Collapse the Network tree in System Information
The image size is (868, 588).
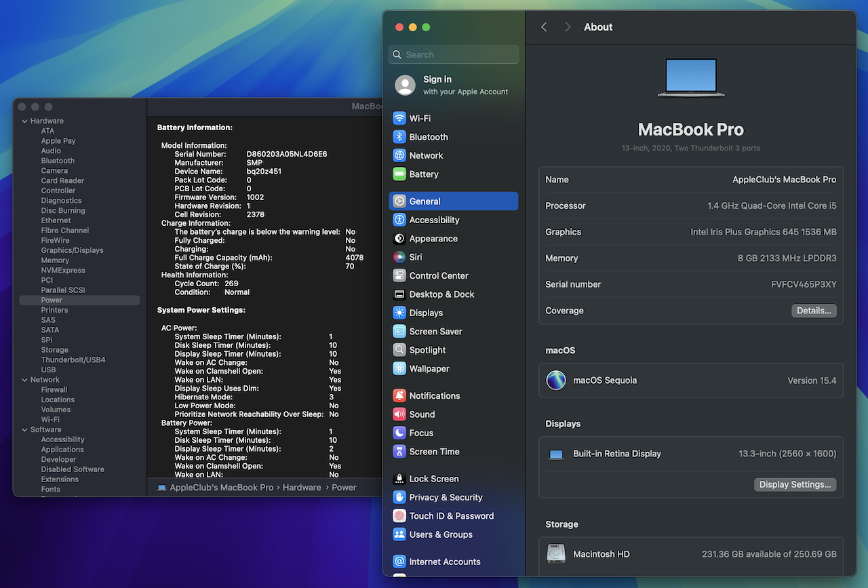[25, 380]
